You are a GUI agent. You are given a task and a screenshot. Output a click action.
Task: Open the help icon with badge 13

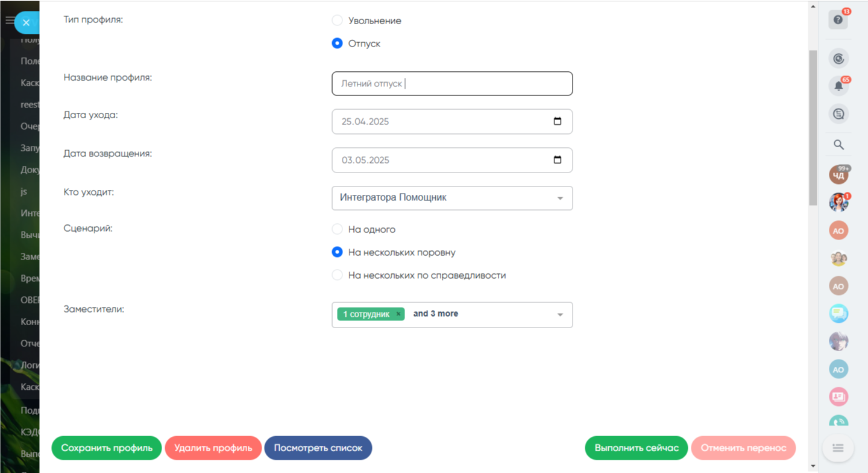[838, 20]
